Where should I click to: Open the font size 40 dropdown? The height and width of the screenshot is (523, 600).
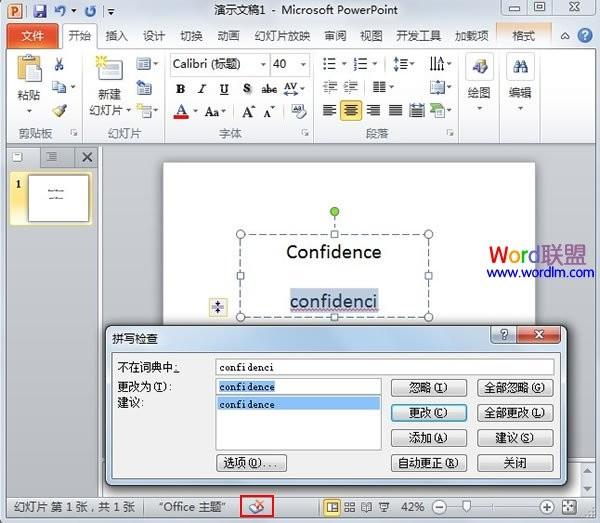coord(303,64)
